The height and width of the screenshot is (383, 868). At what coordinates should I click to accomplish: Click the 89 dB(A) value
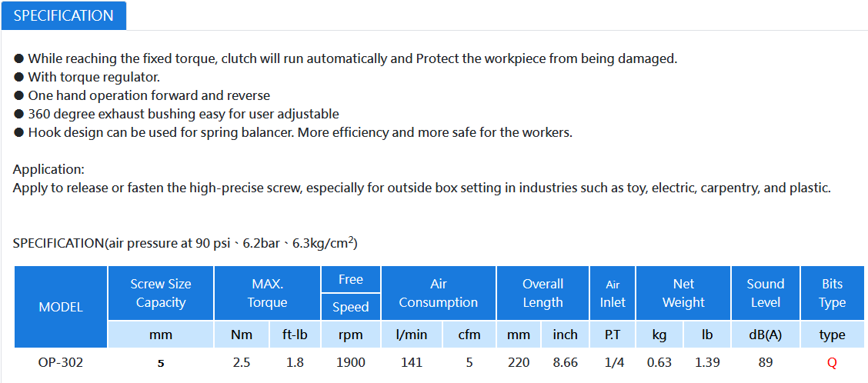(x=766, y=363)
